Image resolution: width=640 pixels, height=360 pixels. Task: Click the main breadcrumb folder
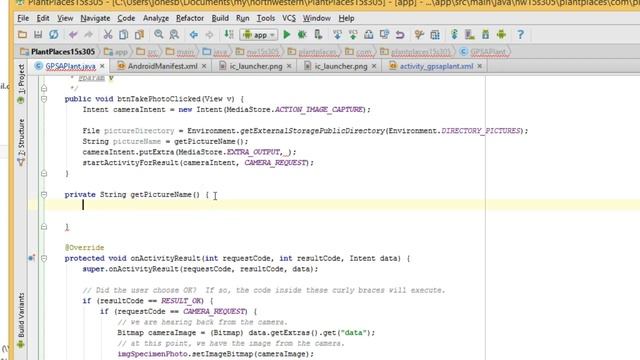pyautogui.click(x=180, y=52)
